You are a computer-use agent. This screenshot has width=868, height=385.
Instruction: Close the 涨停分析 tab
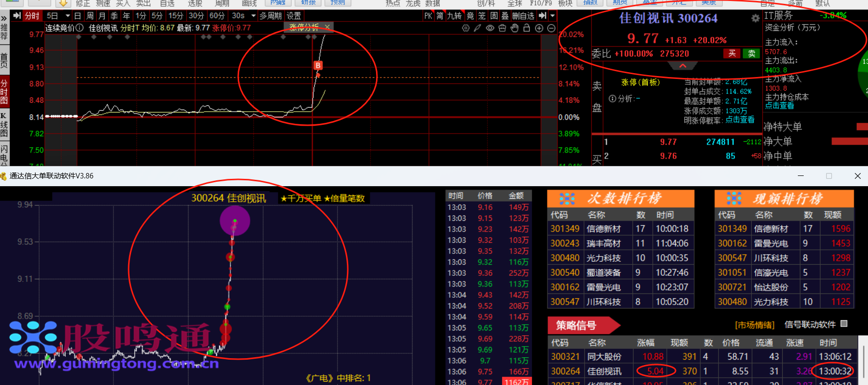pyautogui.click(x=327, y=27)
